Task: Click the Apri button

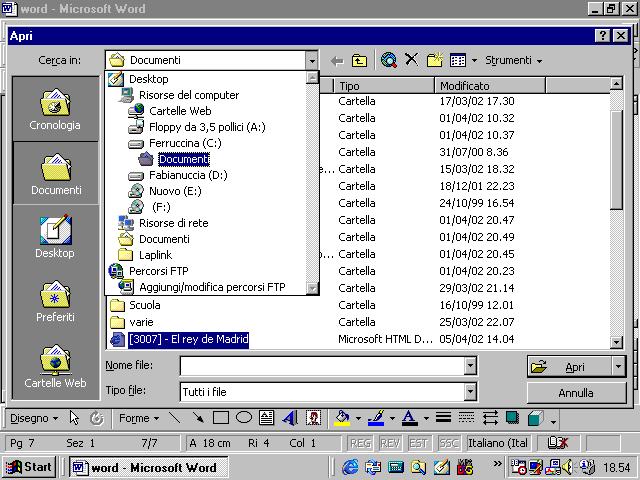Action: [x=570, y=367]
